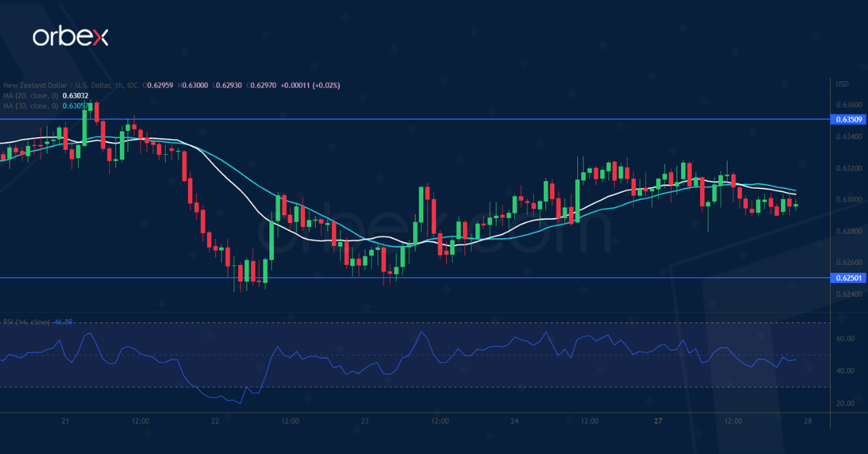Click the low price value 0.62930
Viewport: 868px width, 454px height.
pyautogui.click(x=227, y=85)
